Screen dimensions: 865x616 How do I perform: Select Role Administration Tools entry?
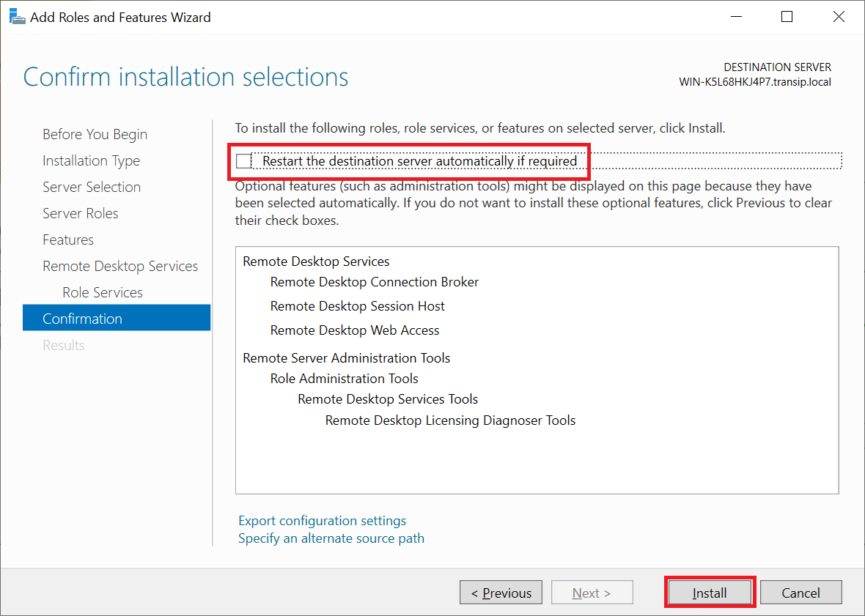(x=345, y=379)
